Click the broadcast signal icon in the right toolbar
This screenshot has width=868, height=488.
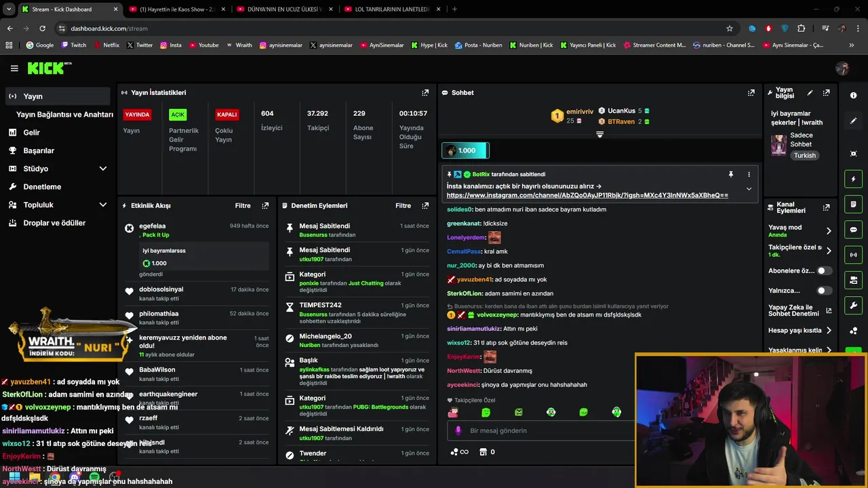(853, 255)
